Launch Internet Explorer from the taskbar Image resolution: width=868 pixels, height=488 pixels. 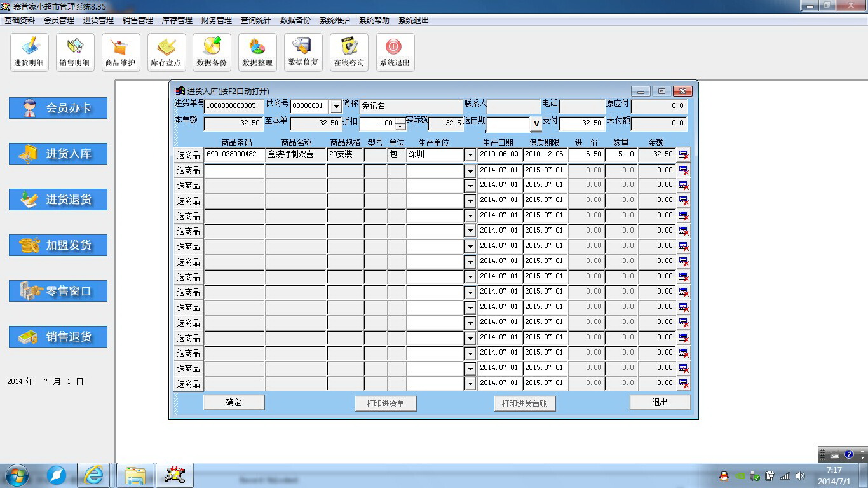coord(94,475)
